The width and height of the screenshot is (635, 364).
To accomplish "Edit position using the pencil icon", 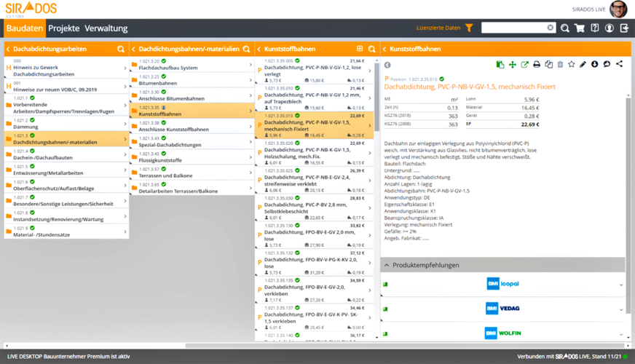I will (x=583, y=65).
